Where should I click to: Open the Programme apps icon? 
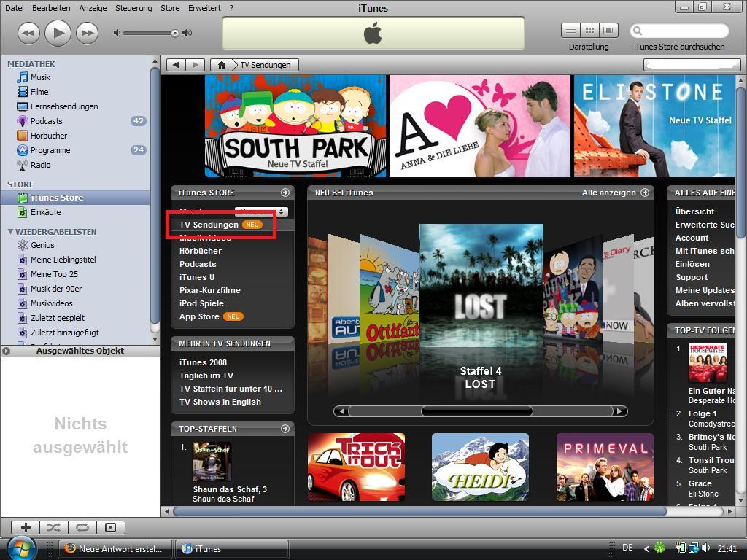pyautogui.click(x=23, y=150)
